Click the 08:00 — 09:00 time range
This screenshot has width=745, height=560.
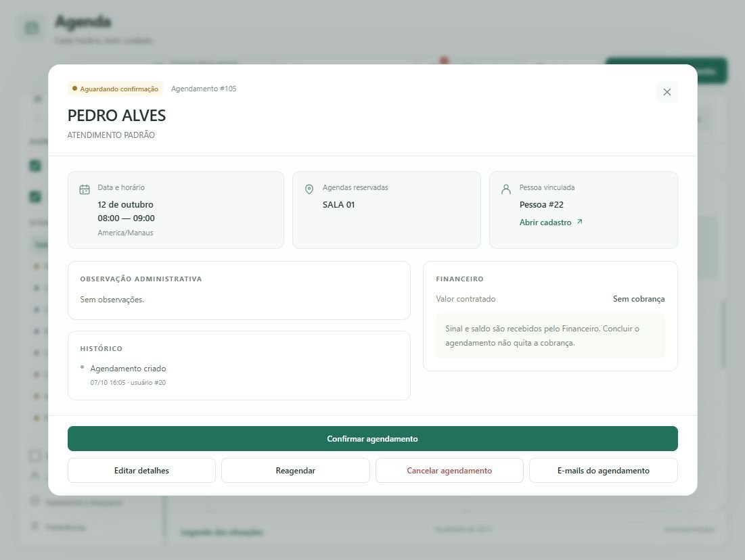point(127,218)
